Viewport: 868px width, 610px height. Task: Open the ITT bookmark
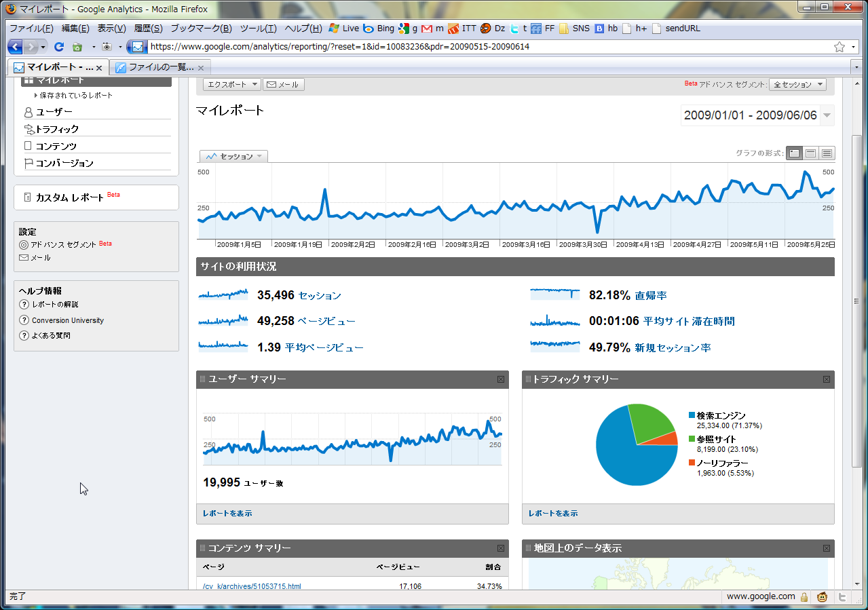tap(462, 28)
